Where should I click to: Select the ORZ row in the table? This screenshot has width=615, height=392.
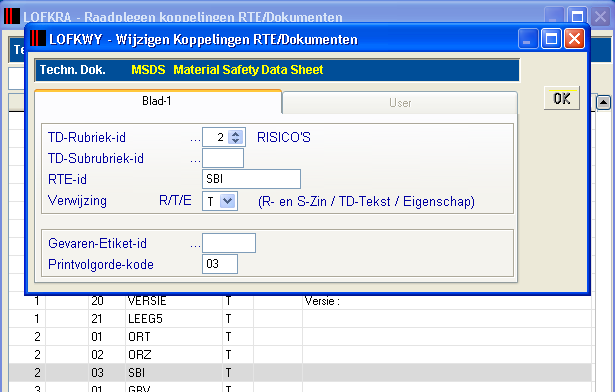point(300,355)
